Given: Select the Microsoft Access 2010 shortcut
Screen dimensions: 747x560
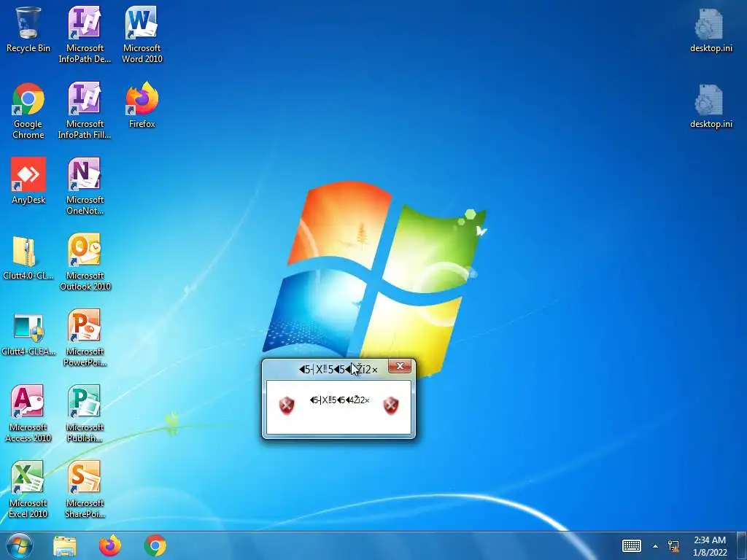Looking at the screenshot, I should 28,414.
